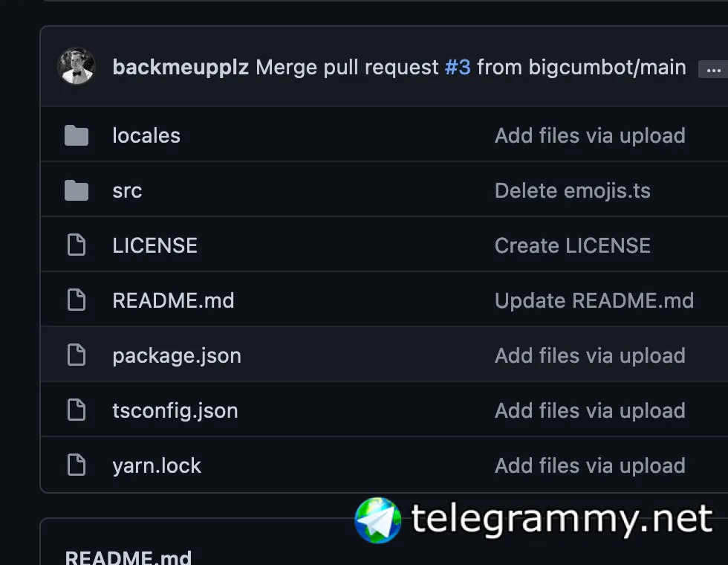Click the LICENSE file icon
The image size is (728, 565).
77,245
